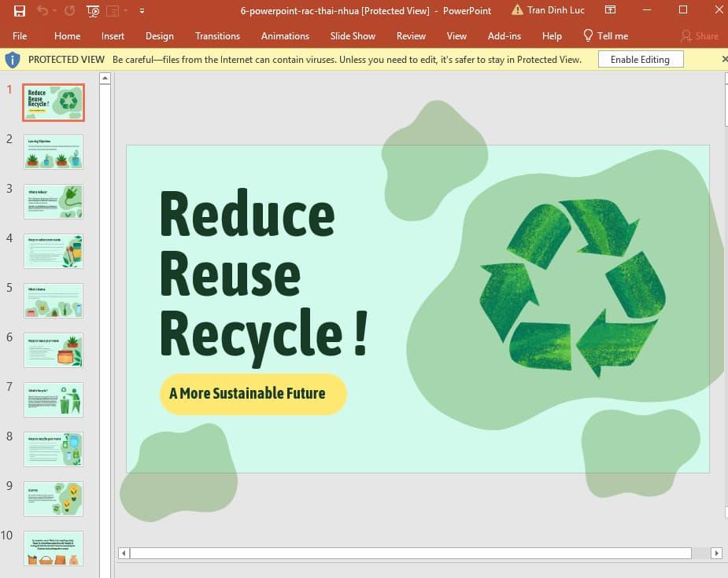
Task: Click the Undo icon
Action: [42, 10]
